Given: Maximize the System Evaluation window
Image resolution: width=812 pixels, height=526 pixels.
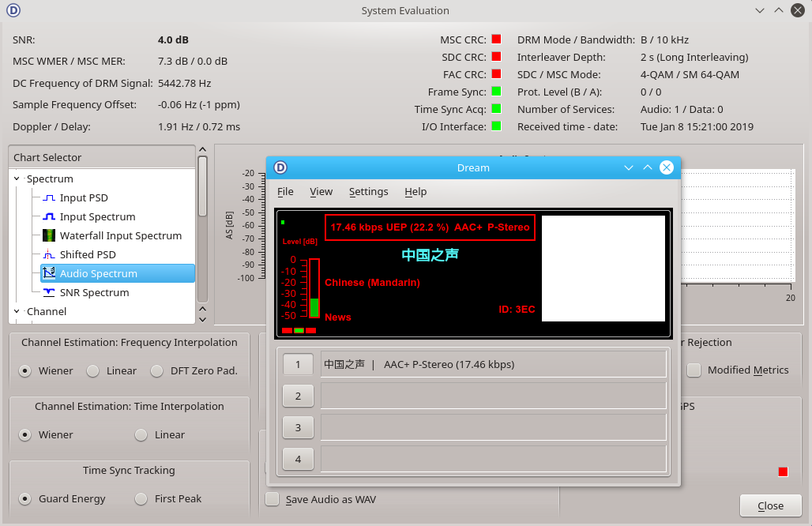Looking at the screenshot, I should pos(778,9).
